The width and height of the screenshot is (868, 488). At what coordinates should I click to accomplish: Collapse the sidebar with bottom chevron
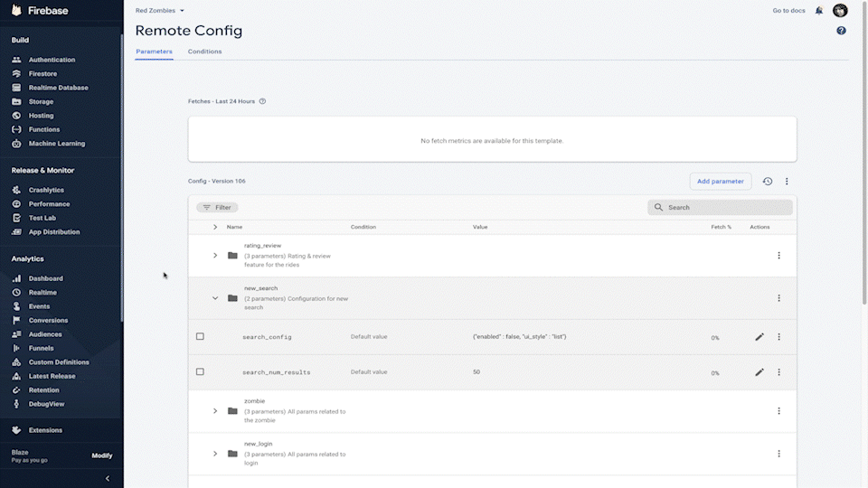click(x=108, y=479)
